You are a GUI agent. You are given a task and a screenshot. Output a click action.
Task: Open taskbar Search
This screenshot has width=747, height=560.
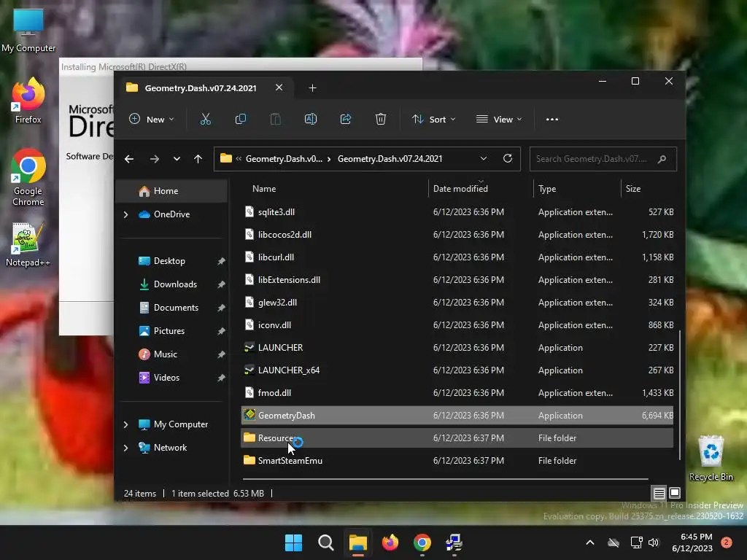tap(326, 542)
